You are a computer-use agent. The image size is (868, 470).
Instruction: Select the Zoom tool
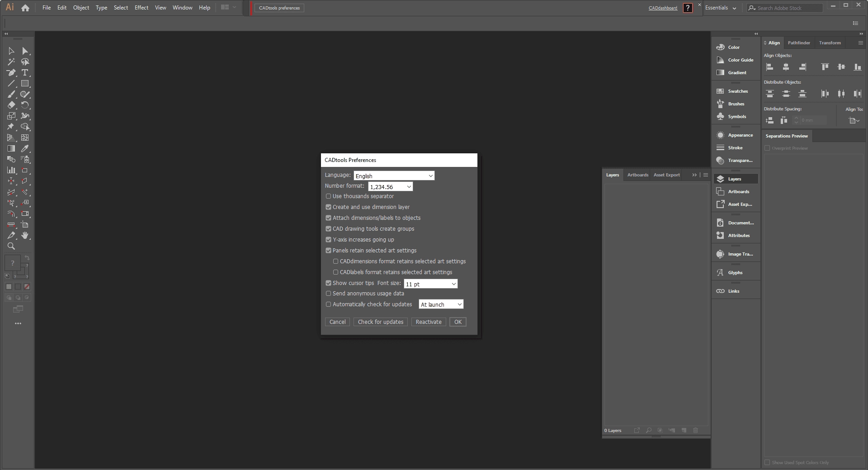click(x=11, y=247)
